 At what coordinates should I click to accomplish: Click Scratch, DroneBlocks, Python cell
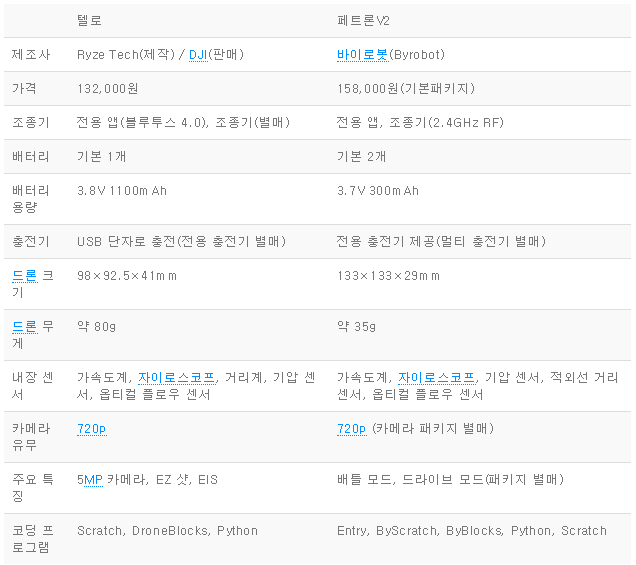(168, 531)
